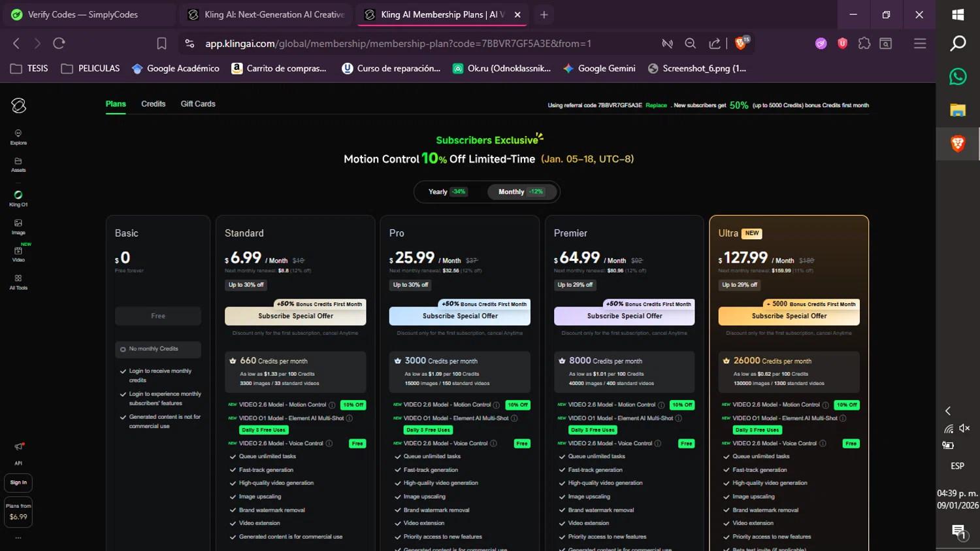Screen dimensions: 980x551
Task: Open Assets in the left sidebar
Action: click(x=18, y=165)
